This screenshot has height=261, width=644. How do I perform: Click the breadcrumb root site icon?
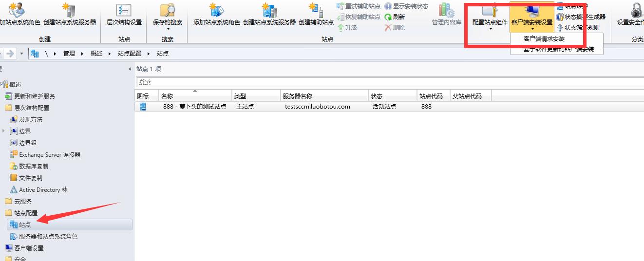[35, 54]
